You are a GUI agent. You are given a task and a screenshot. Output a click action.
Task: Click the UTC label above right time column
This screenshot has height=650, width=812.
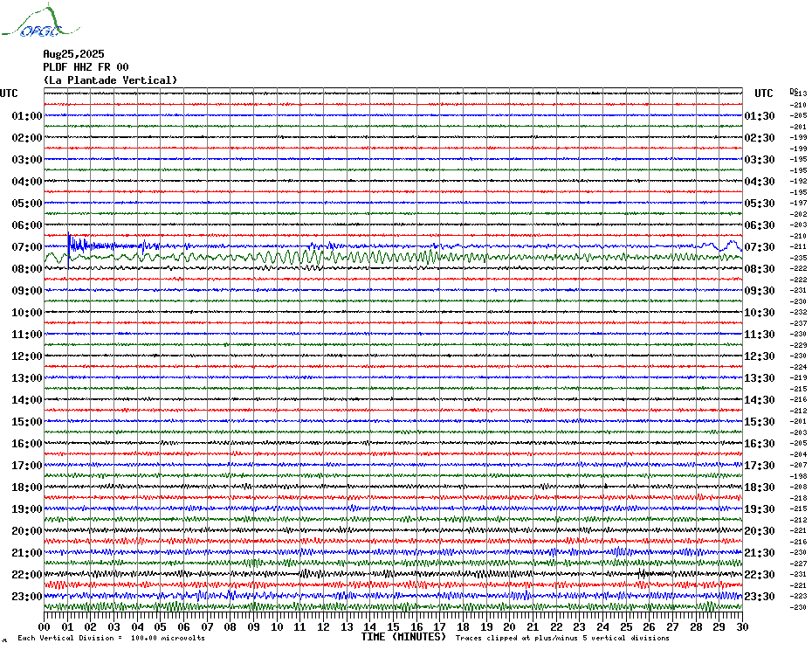tap(763, 93)
